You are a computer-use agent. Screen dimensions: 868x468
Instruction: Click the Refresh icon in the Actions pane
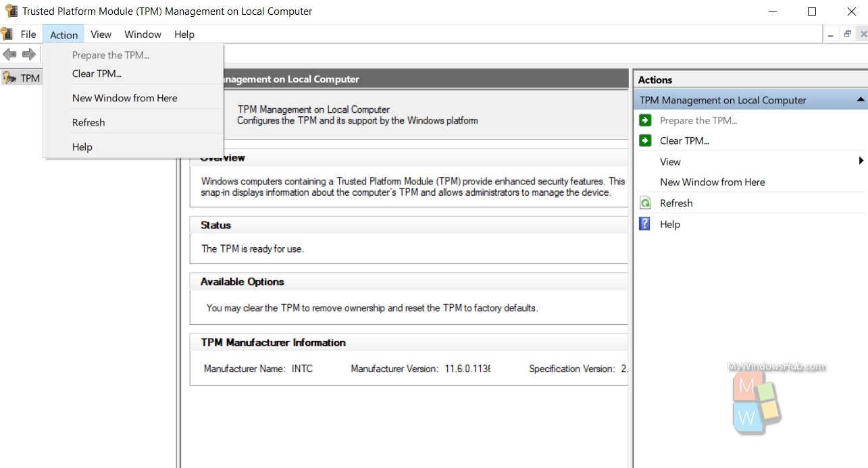click(x=645, y=203)
